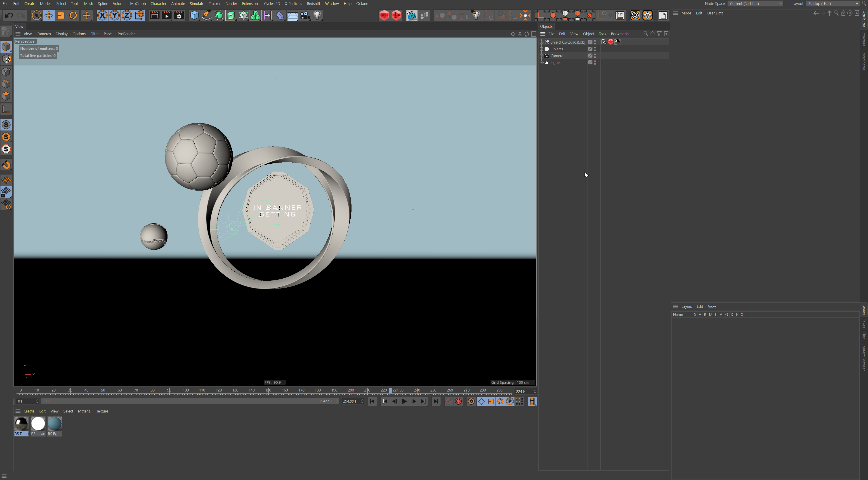Expand the Lights group in tree
868x480 pixels.
tap(542, 63)
